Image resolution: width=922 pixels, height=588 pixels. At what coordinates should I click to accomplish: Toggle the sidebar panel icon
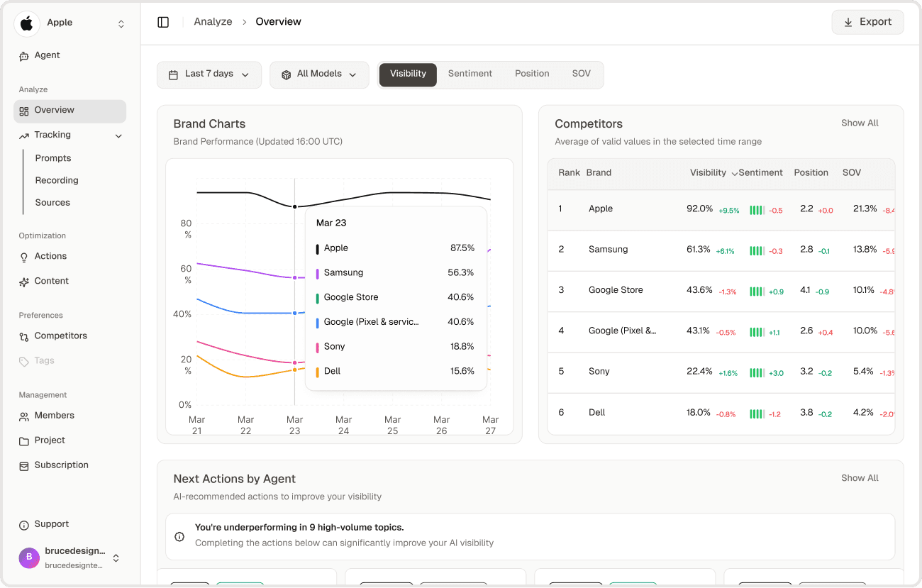(x=163, y=22)
